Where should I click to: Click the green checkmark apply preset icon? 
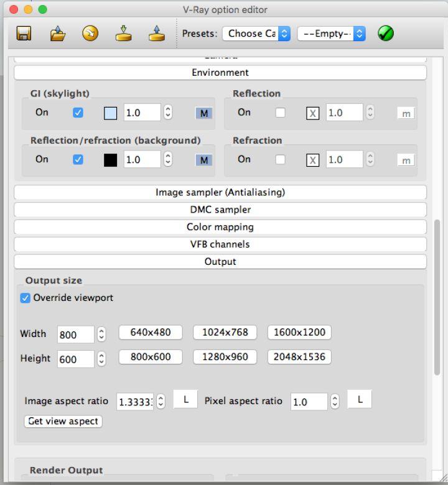click(x=386, y=34)
